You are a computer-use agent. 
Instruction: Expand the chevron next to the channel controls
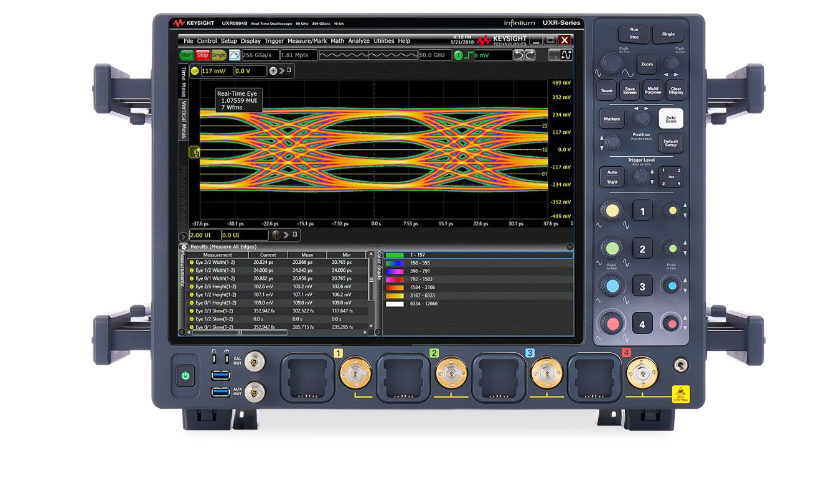click(281, 70)
